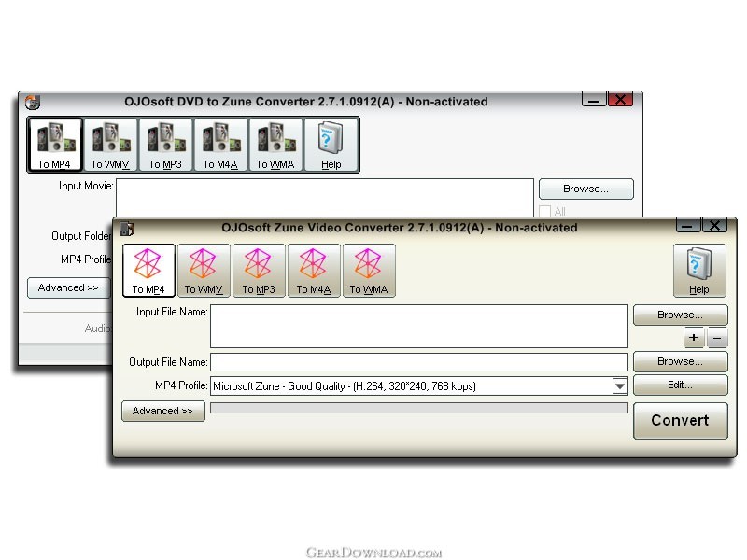Add an input file with plus button
Viewport: 747px width, 560px height.
click(x=694, y=338)
